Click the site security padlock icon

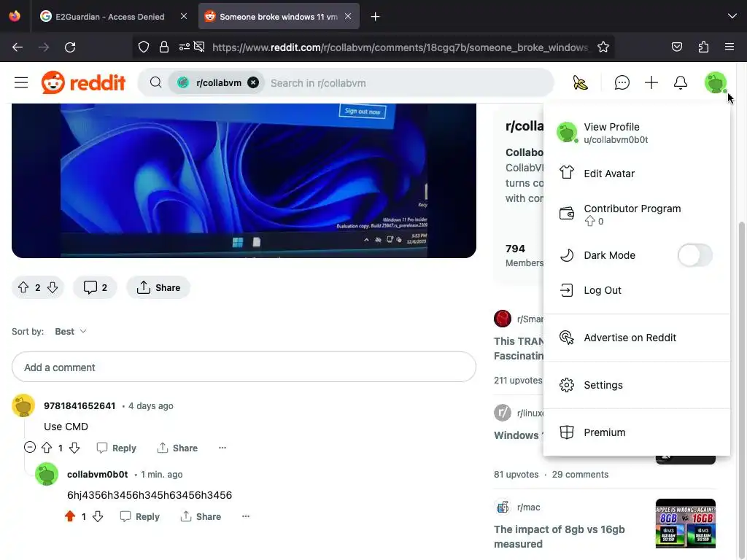click(164, 47)
